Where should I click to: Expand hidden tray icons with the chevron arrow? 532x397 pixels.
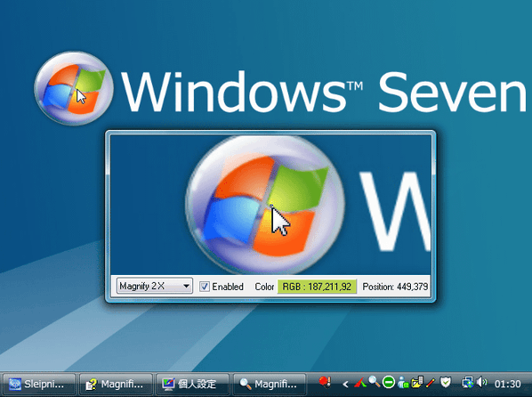tap(345, 385)
